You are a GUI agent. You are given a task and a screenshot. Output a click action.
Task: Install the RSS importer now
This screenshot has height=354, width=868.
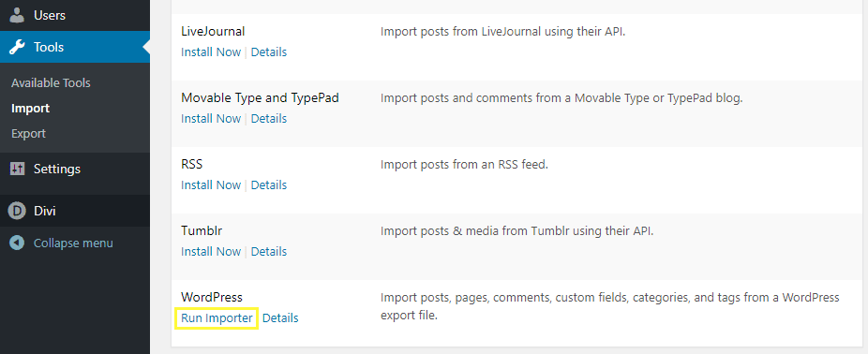[211, 184]
